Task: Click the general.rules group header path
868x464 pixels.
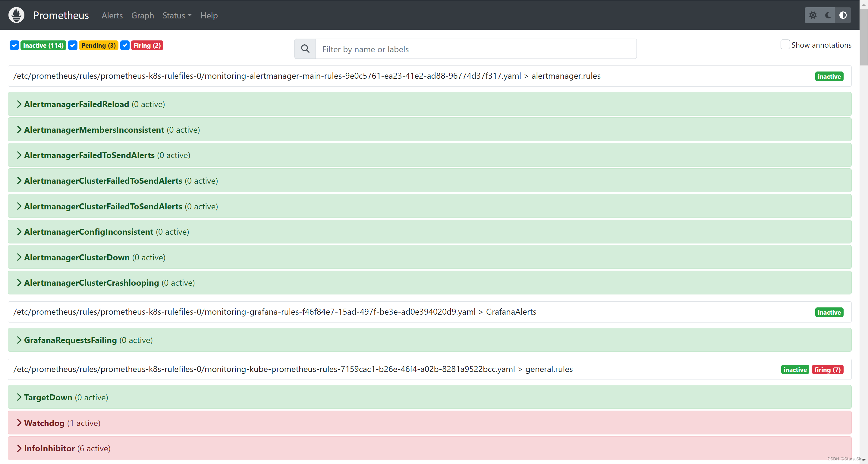Action: point(293,369)
